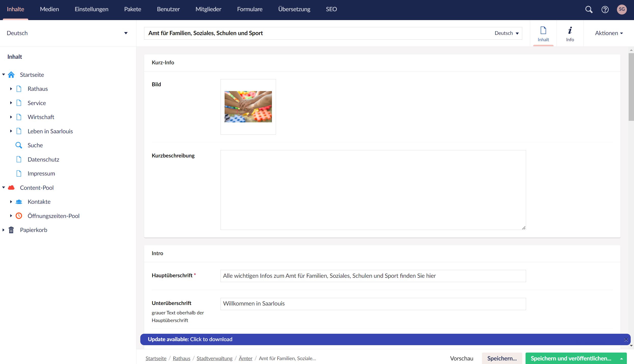Open publish options arrow beside green button
The image size is (634, 364).
(622, 358)
